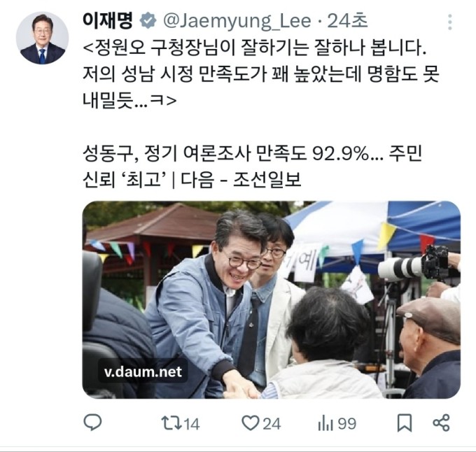The height and width of the screenshot is (452, 476).
Task: Click the v.daum.net domain label
Action: point(143,372)
